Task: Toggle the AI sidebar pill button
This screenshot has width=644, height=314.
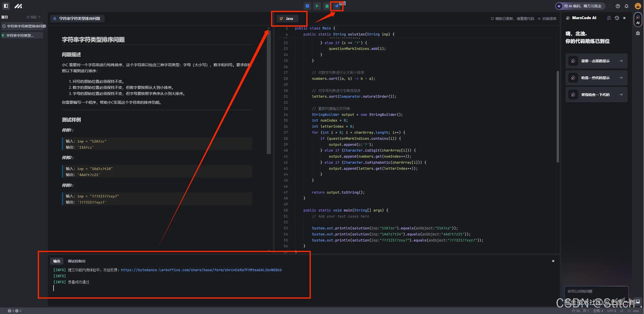Action: (638, 20)
